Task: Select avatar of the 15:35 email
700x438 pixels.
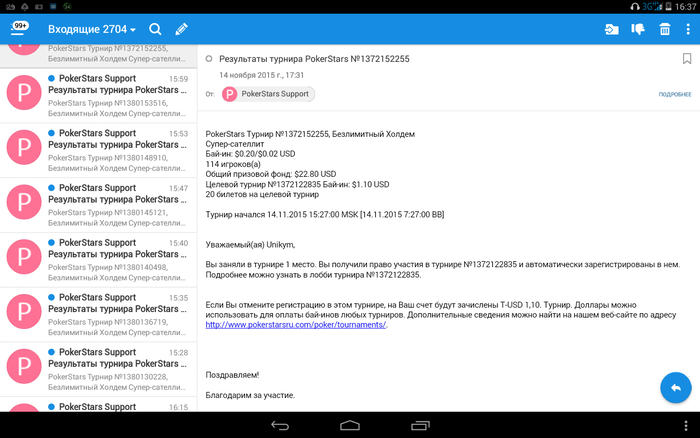Action: 24,312
